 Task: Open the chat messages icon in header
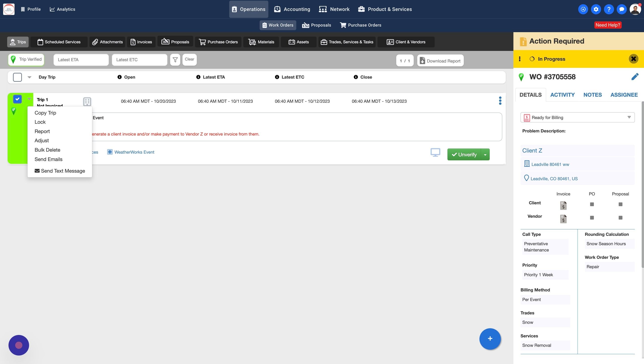(621, 9)
